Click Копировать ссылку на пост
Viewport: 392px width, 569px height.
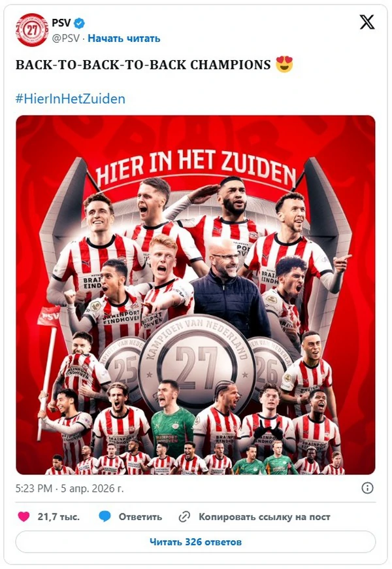265,517
